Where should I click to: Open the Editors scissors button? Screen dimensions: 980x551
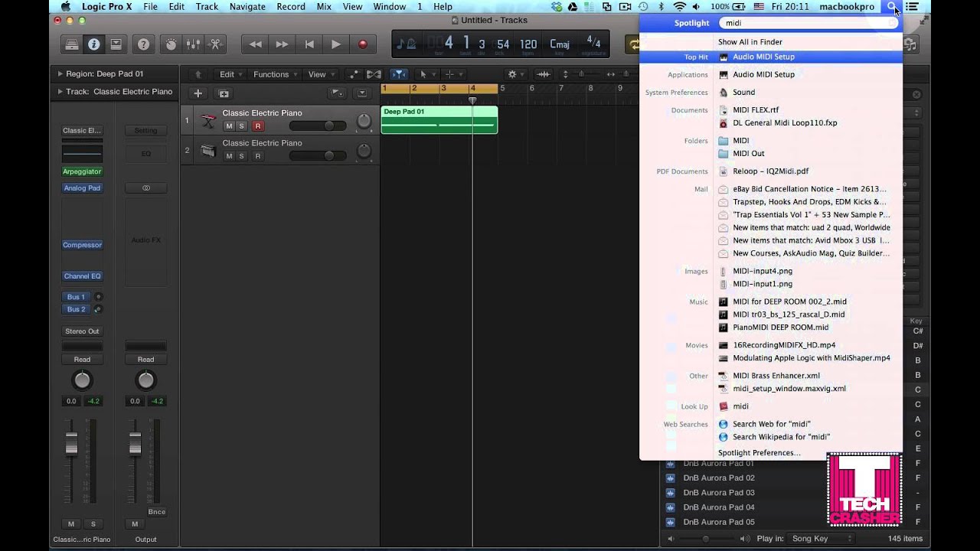[214, 44]
